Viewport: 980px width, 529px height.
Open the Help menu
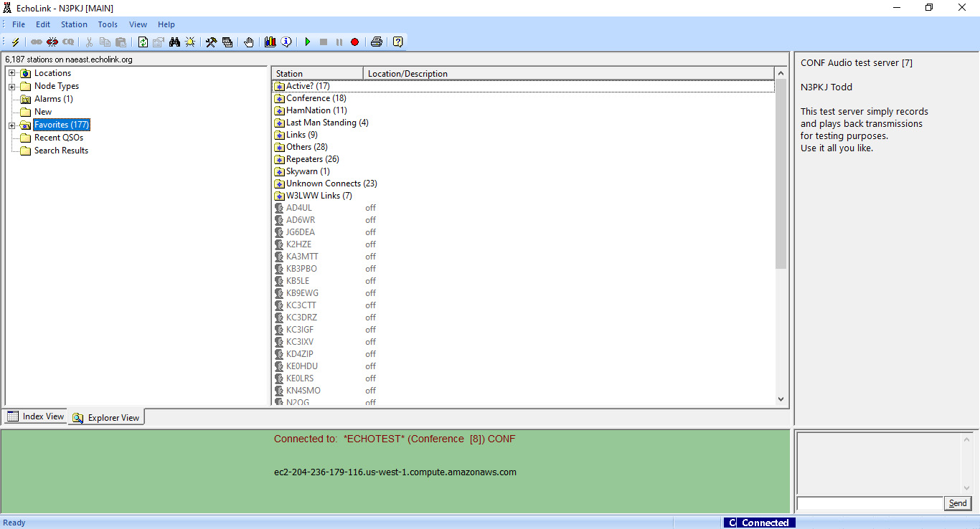pyautogui.click(x=166, y=24)
